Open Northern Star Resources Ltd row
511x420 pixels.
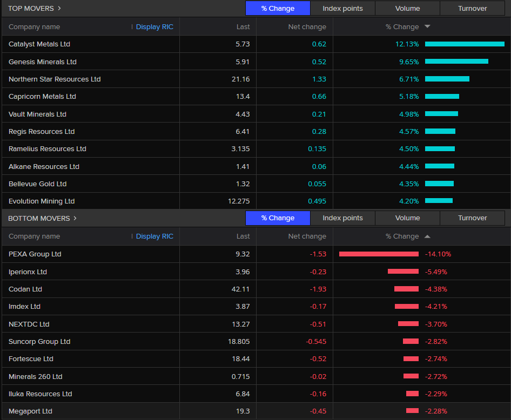256,79
